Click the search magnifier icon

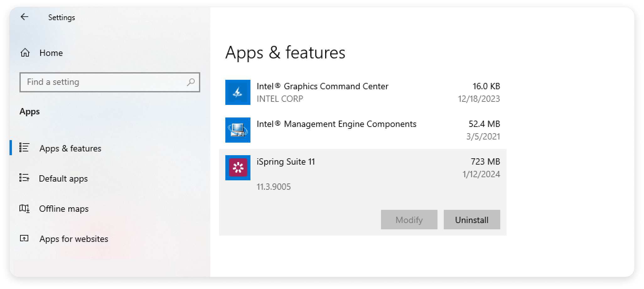point(191,82)
